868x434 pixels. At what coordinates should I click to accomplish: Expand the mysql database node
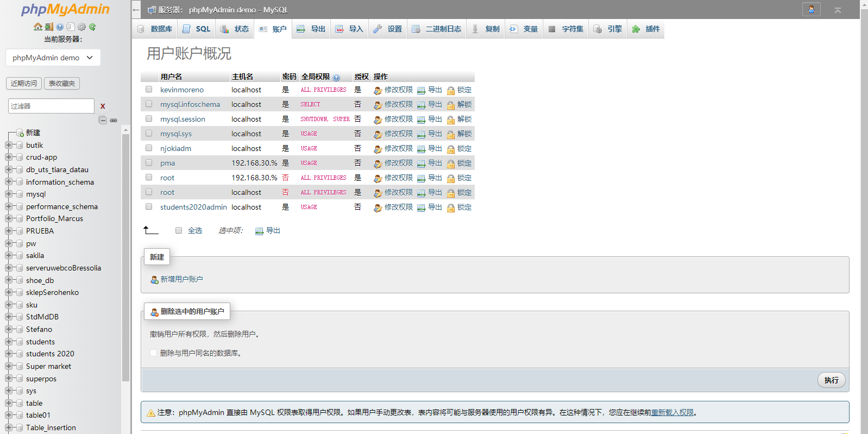coord(9,194)
